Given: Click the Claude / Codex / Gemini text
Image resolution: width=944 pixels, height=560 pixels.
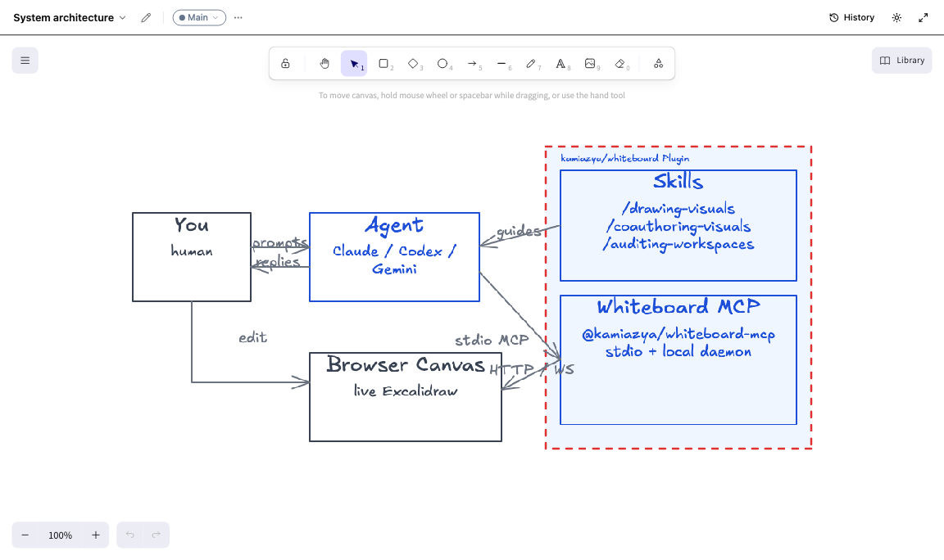Looking at the screenshot, I should coord(394,260).
